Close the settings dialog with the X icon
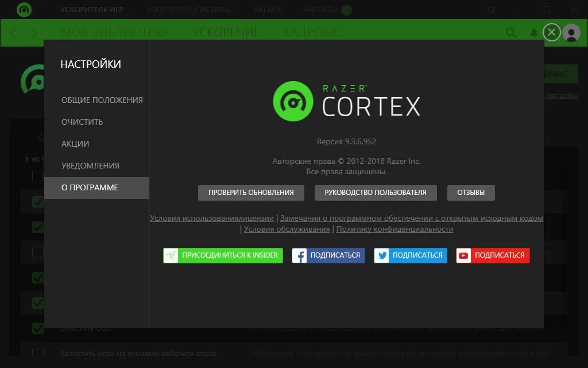Viewport: 588px width, 368px height. (x=551, y=32)
